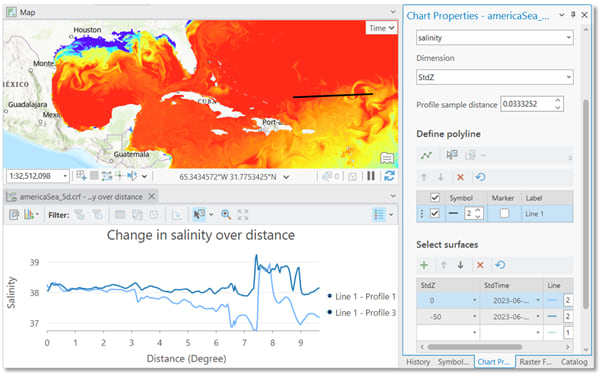The image size is (600, 376).
Task: Open StdTime dropdown in the 0 row
Action: click(x=538, y=300)
